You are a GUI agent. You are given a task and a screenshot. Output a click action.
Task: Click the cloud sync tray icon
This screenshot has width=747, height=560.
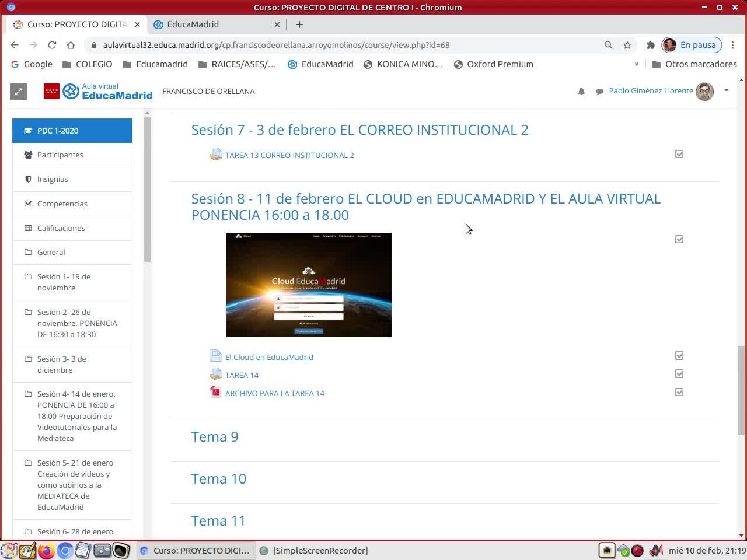623,550
